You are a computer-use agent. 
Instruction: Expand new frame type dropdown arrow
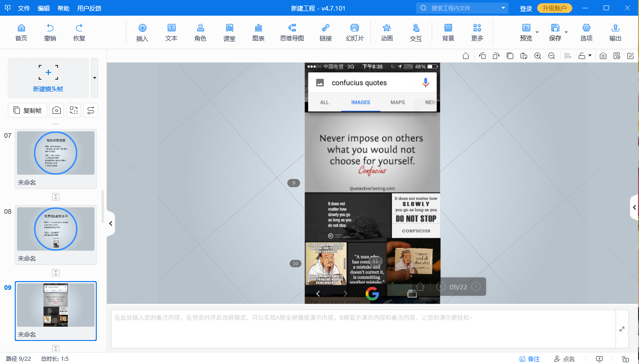coord(94,78)
